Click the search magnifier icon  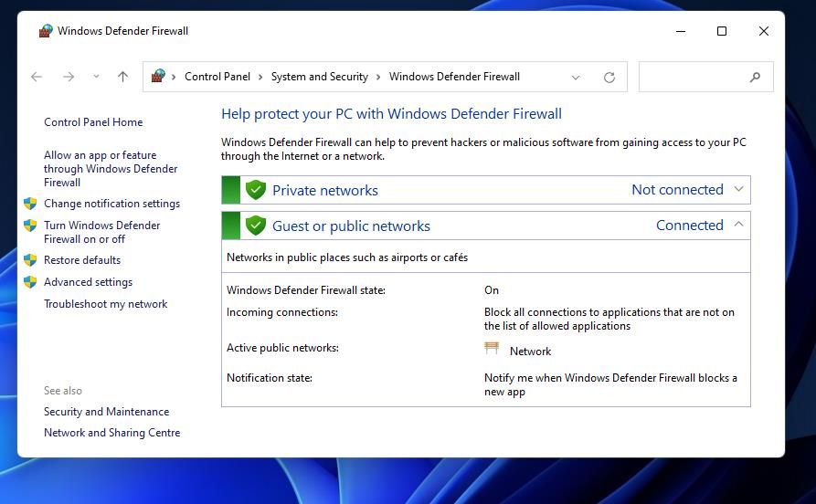pos(755,78)
